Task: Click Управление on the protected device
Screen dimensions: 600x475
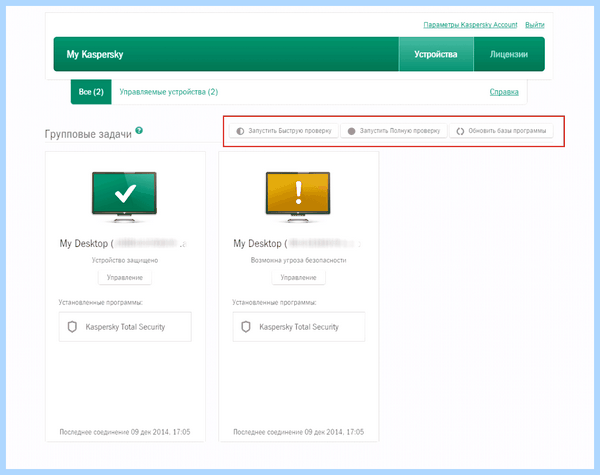Action: (x=125, y=277)
